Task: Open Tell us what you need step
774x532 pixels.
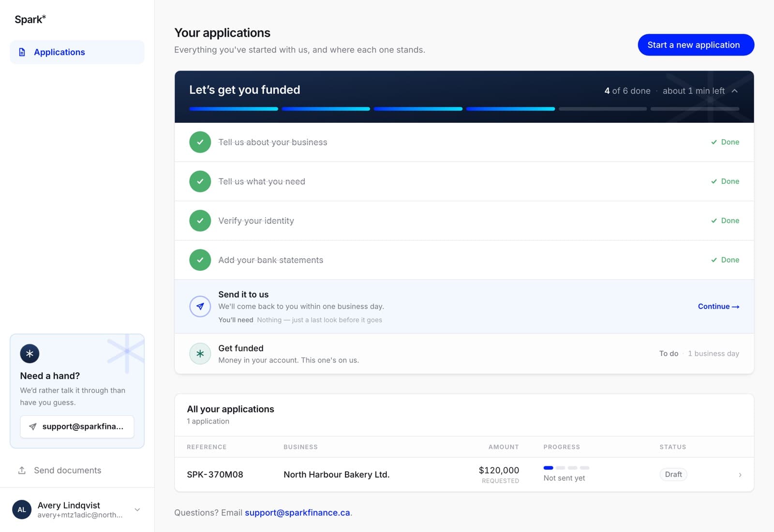Action: pyautogui.click(x=464, y=181)
